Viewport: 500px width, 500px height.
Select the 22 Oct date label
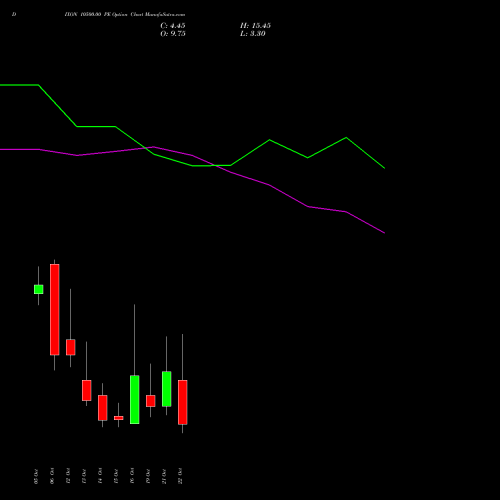(x=180, y=476)
